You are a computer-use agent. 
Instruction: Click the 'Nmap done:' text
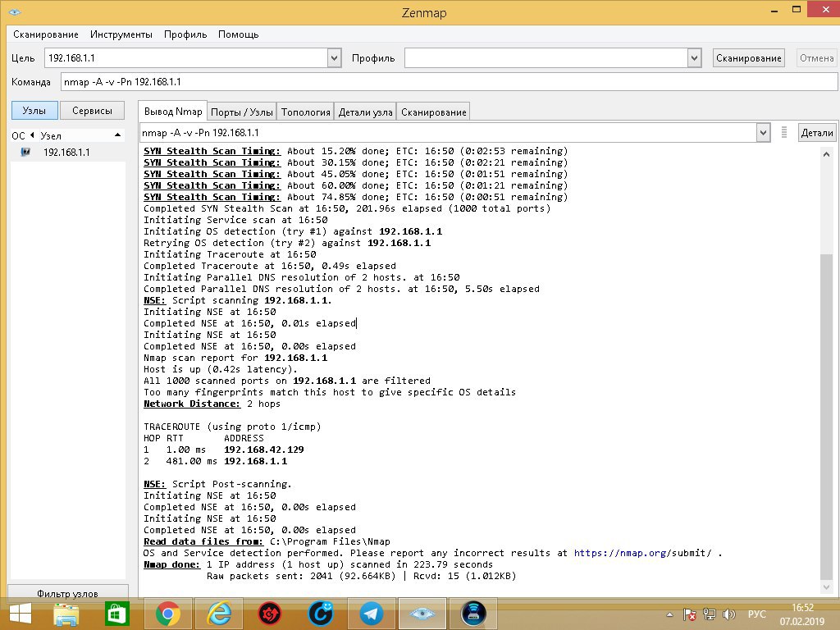[x=171, y=564]
